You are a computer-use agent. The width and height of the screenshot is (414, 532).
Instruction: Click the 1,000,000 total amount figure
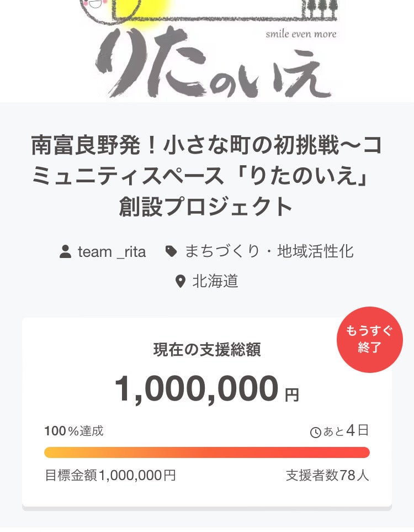197,389
